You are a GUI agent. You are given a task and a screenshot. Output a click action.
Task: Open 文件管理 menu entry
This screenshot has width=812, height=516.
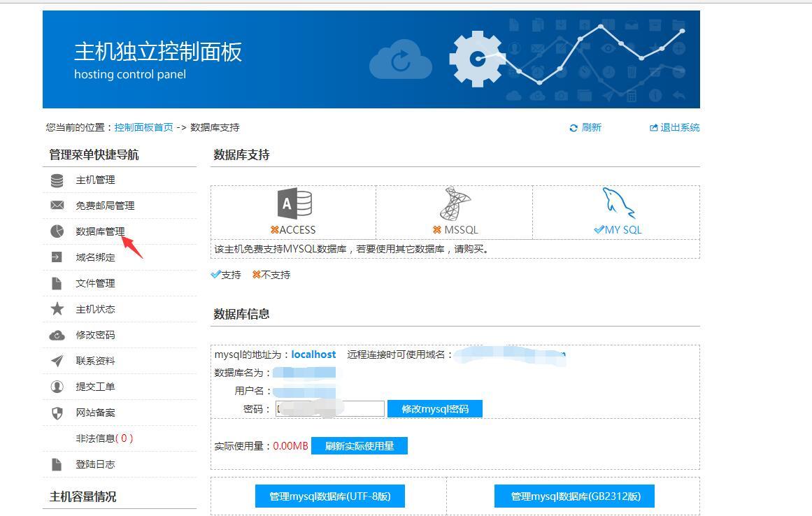point(95,283)
